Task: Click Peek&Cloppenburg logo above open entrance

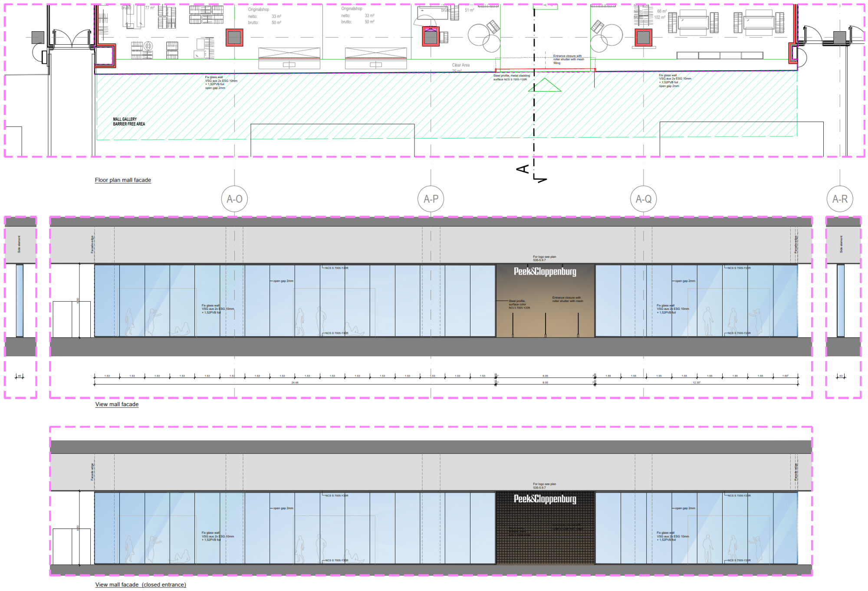Action: click(545, 272)
